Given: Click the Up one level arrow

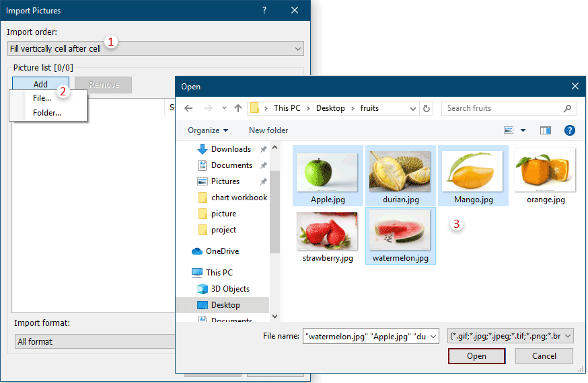Looking at the screenshot, I should pyautogui.click(x=237, y=108).
